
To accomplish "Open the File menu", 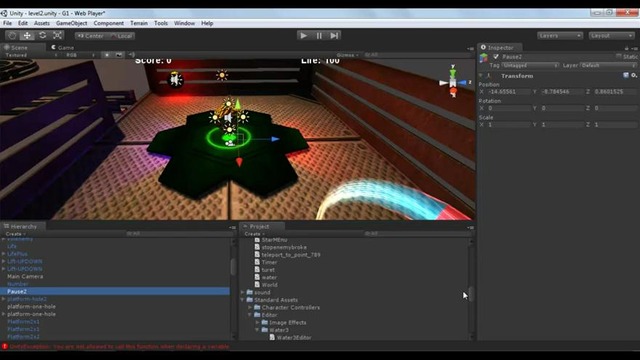I will [x=7, y=23].
